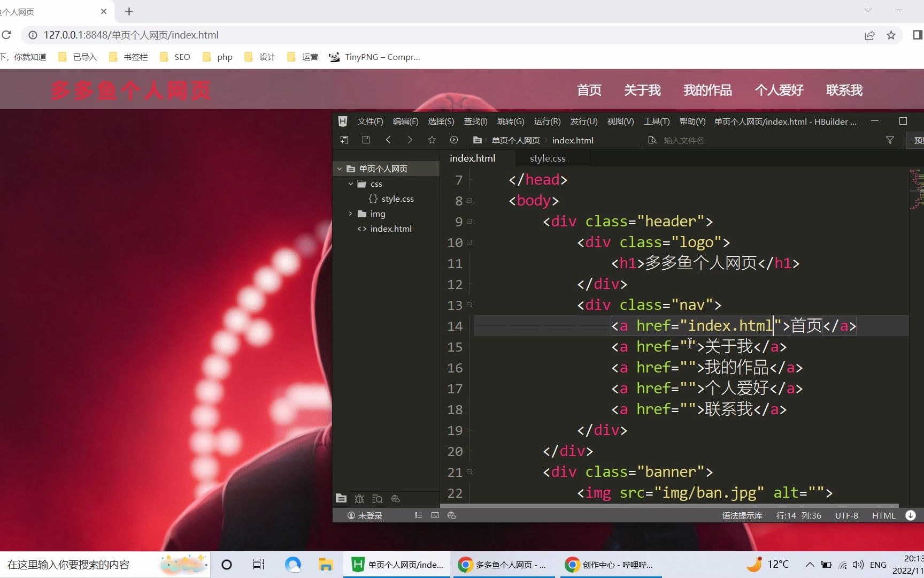Click HTML language mode in status bar
Screen dimensions: 924x578
coord(883,515)
